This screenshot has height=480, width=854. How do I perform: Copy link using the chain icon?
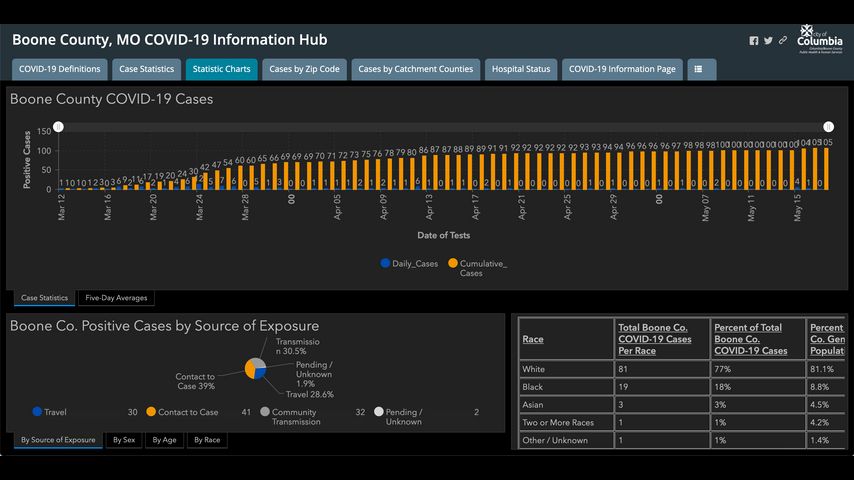[783, 40]
